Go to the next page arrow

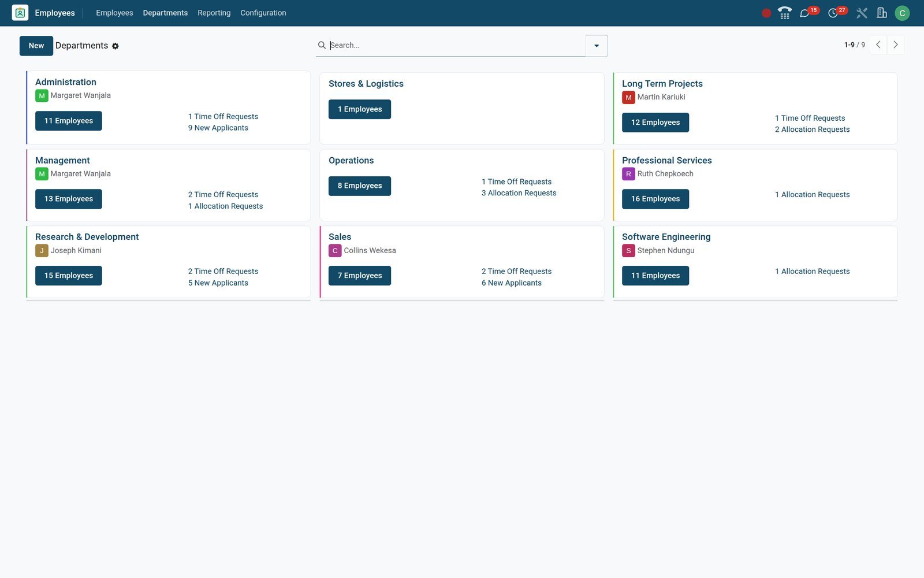click(x=896, y=45)
